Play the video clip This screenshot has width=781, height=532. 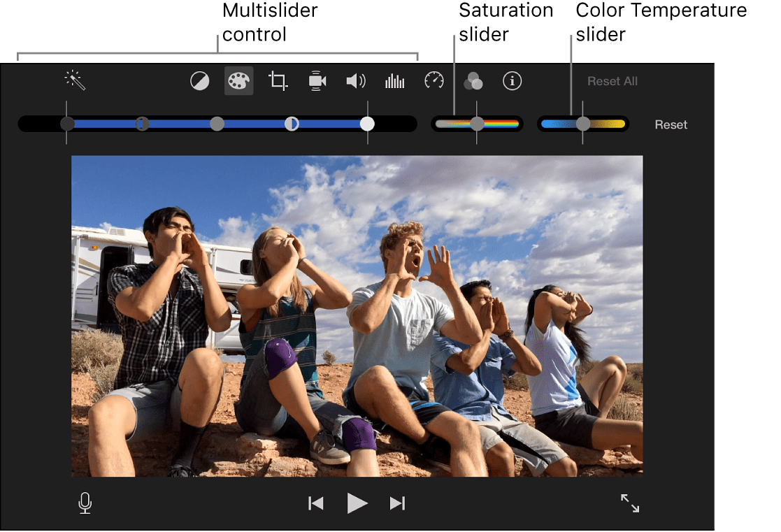(x=357, y=503)
